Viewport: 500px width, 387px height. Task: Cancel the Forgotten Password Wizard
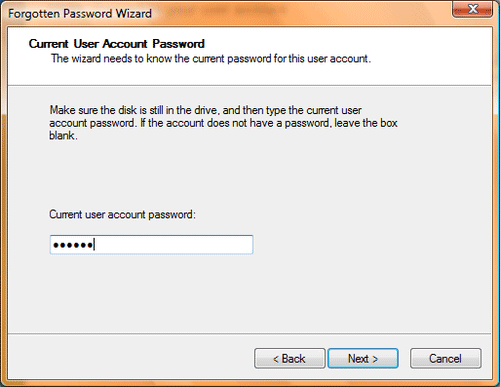click(446, 358)
